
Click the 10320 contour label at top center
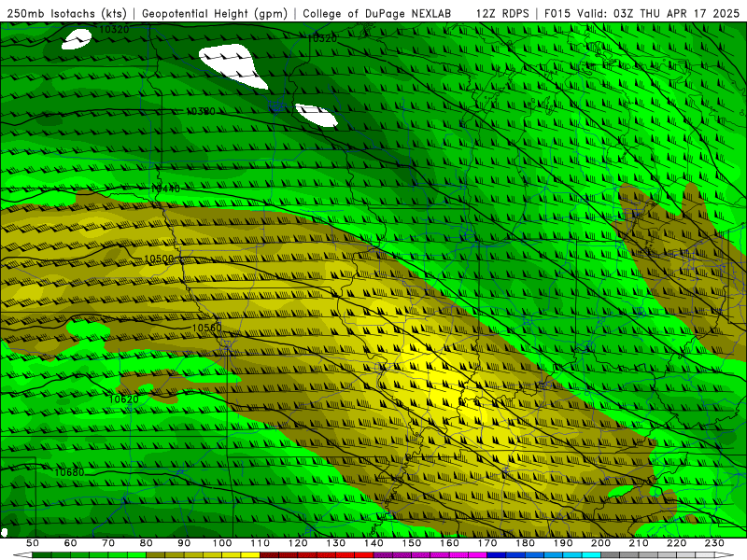pyautogui.click(x=323, y=38)
